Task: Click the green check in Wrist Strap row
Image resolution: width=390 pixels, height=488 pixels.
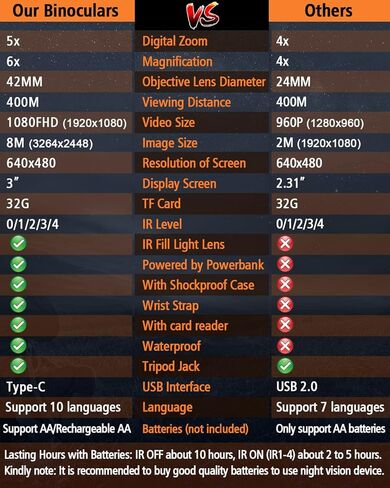Action: [x=18, y=305]
